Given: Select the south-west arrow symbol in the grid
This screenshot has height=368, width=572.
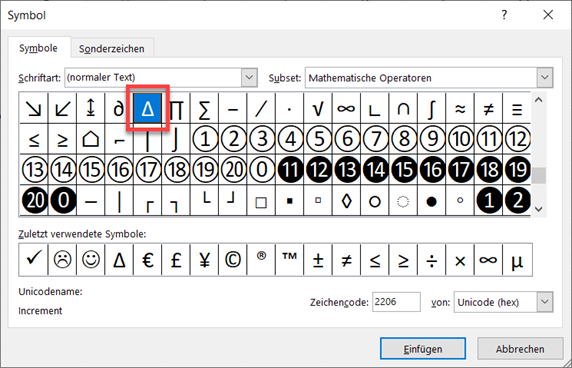Looking at the screenshot, I should (x=62, y=109).
